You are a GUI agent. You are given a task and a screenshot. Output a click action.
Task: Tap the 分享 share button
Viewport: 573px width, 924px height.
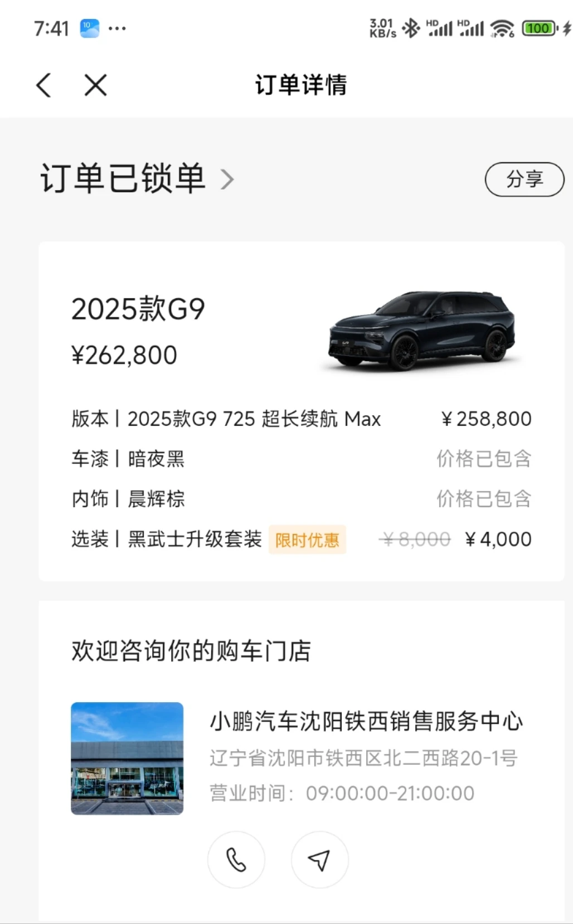pyautogui.click(x=524, y=179)
